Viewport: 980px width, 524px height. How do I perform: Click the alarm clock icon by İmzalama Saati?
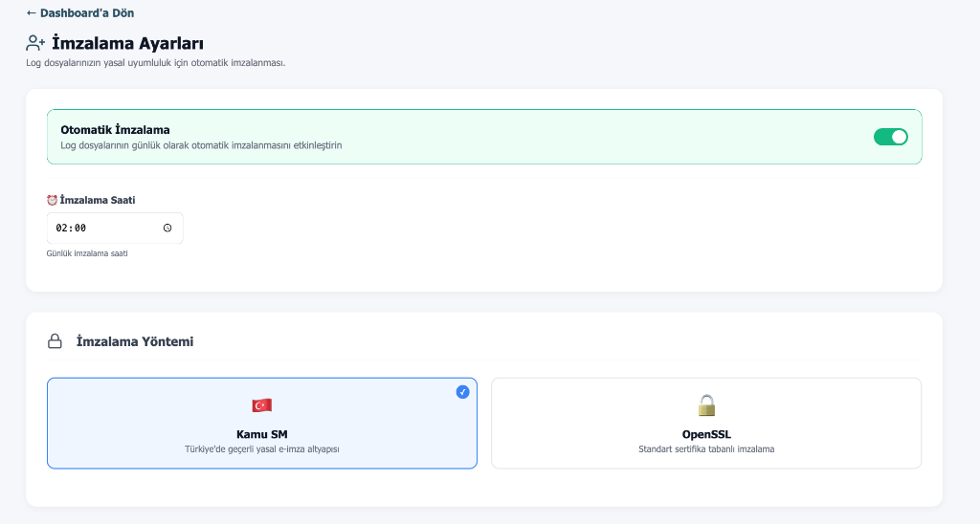tap(52, 200)
